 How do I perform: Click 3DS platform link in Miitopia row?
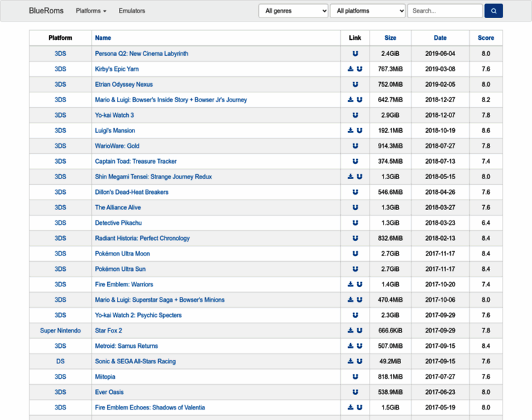tap(60, 377)
